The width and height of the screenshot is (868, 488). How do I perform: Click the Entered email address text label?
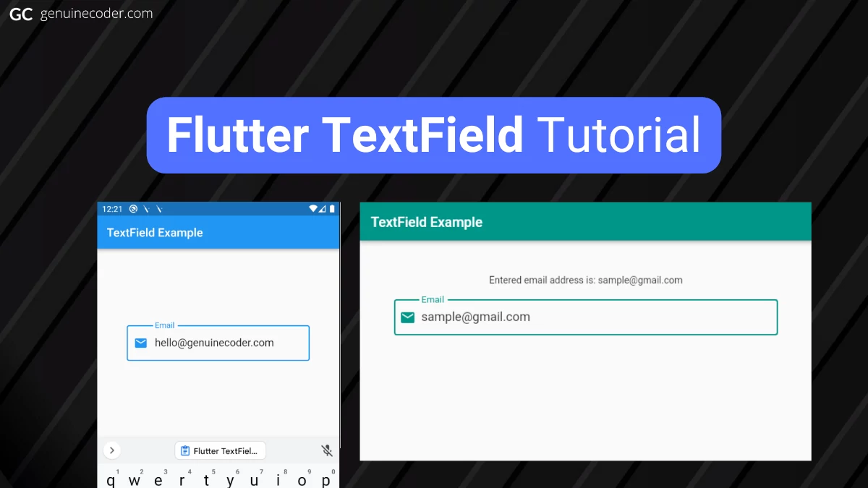(586, 280)
